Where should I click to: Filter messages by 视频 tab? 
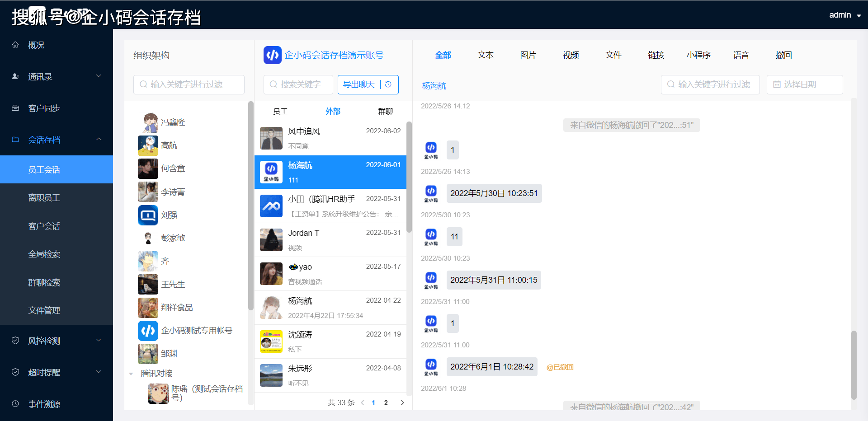571,55
